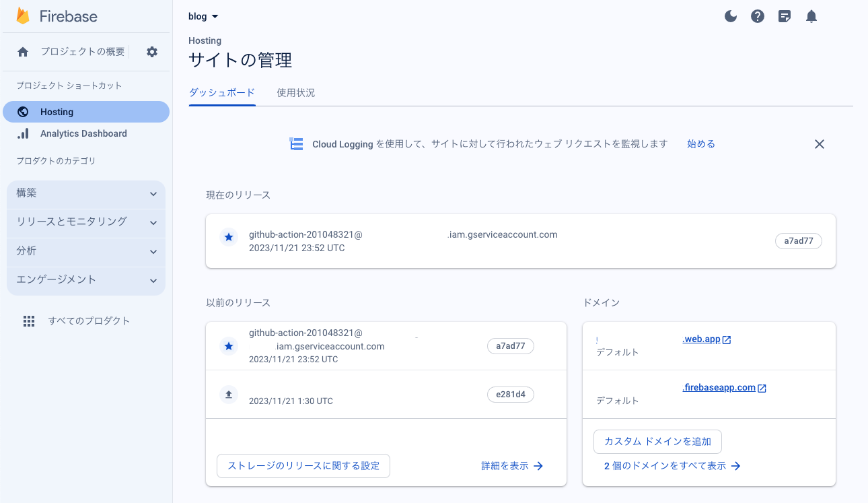
Task: Click ストレージのリリースに関する設定 button
Action: pyautogui.click(x=303, y=466)
